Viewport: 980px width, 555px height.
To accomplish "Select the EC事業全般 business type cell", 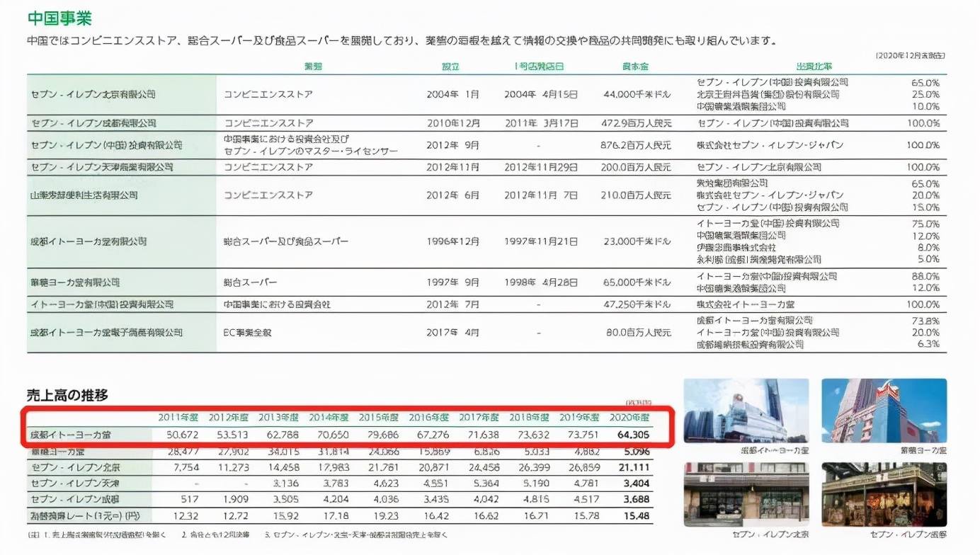I will 248,332.
